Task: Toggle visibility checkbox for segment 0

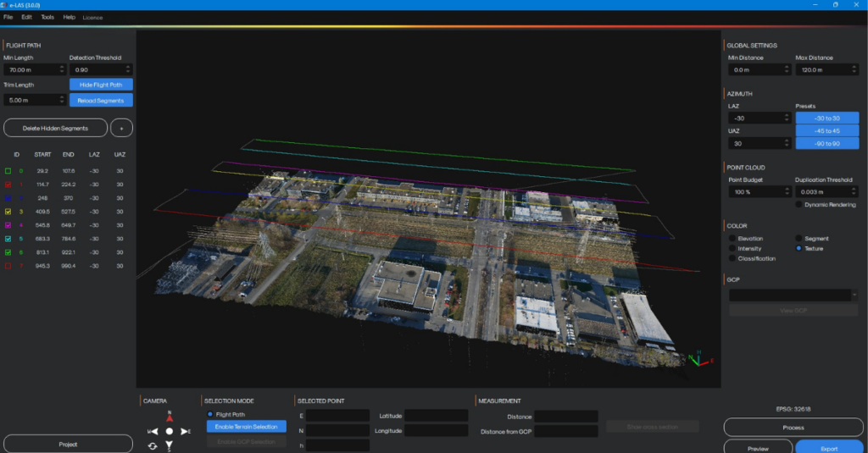Action: (x=8, y=171)
